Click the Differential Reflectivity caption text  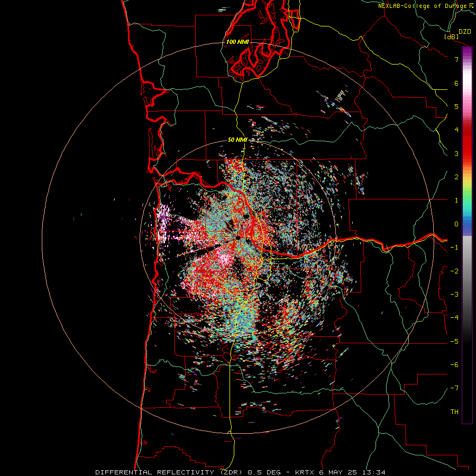240,472
